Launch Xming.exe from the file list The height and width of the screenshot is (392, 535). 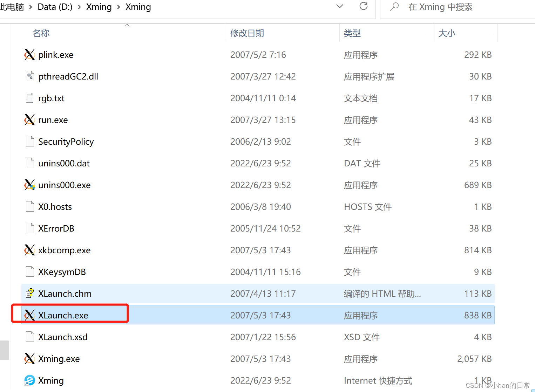(59, 358)
